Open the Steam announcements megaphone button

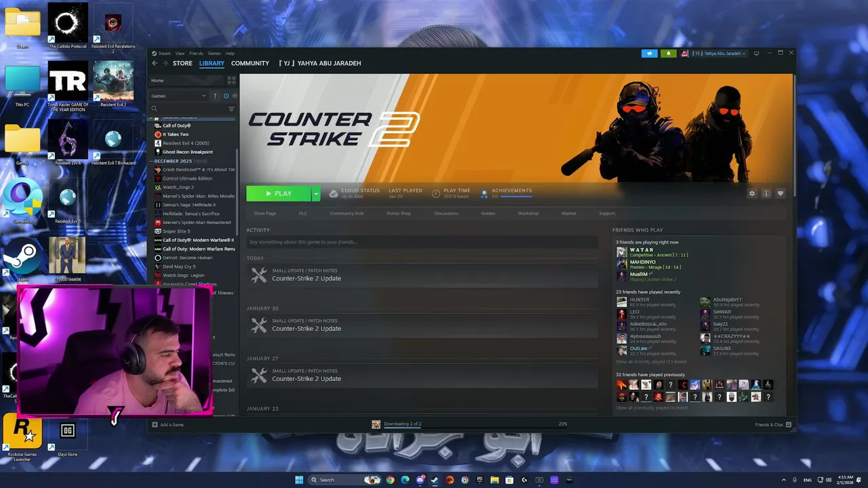(649, 54)
